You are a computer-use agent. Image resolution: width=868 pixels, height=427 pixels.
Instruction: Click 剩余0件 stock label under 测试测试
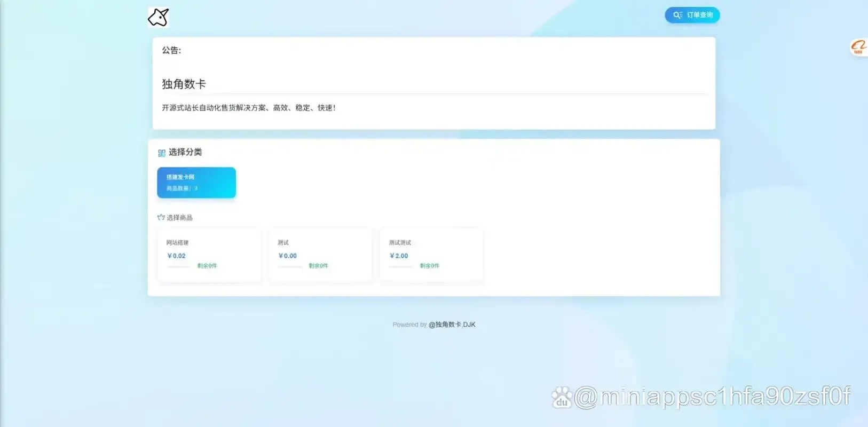pos(429,266)
